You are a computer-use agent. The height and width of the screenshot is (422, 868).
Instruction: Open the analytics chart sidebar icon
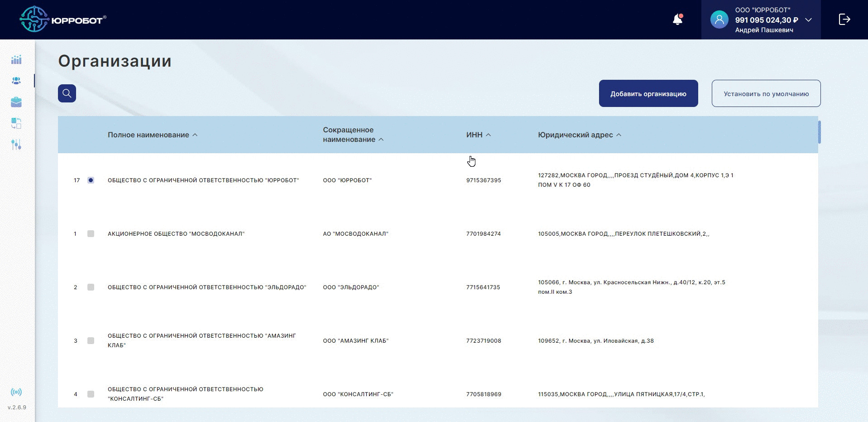[x=16, y=59]
